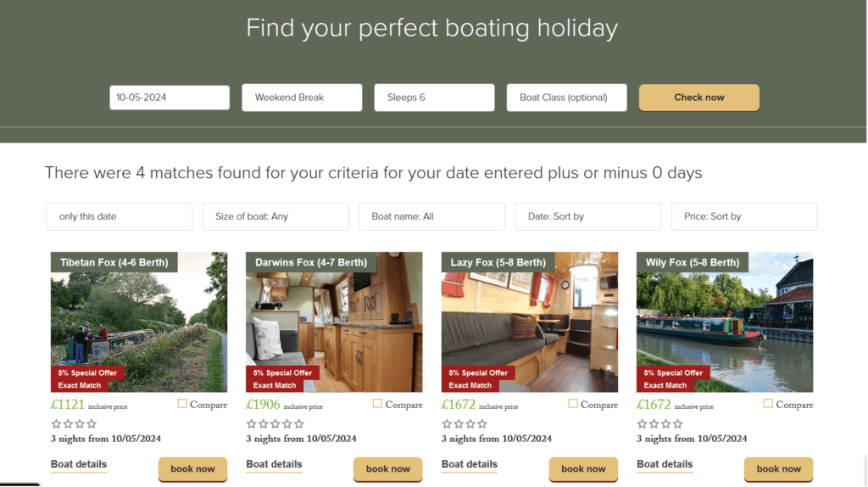Click the 10-05-2024 date input field
Screen dimensions: 868x487
coord(170,98)
